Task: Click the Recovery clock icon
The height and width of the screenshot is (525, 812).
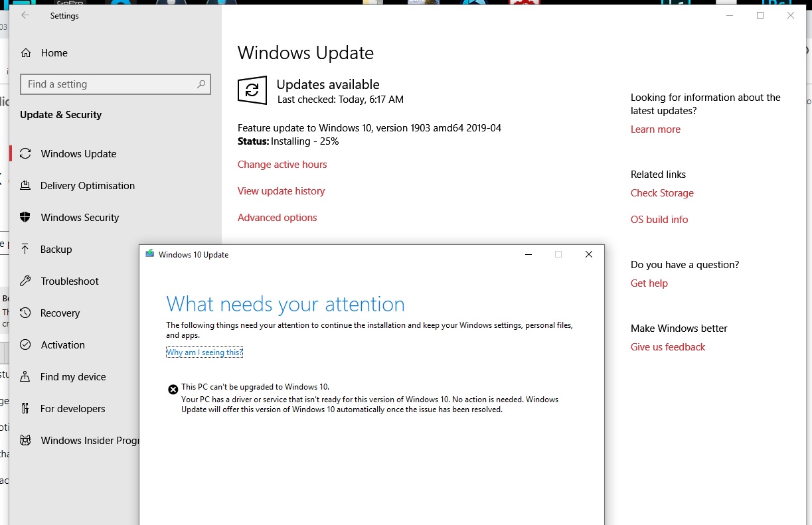Action: pyautogui.click(x=25, y=313)
